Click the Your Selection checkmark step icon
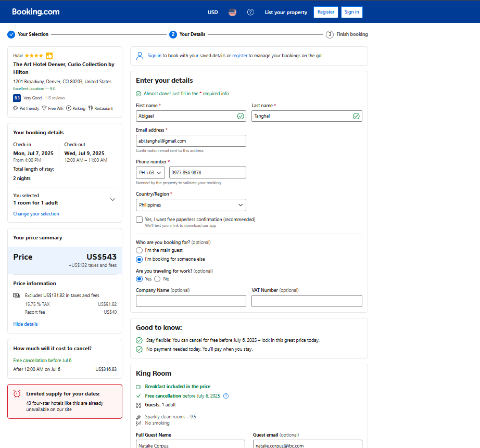The width and height of the screenshot is (480, 448). [11, 34]
